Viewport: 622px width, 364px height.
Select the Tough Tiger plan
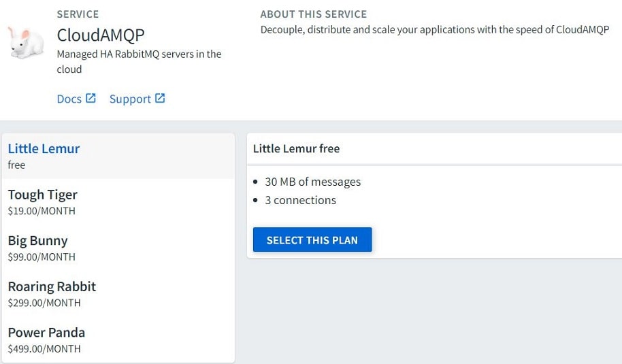coord(118,202)
